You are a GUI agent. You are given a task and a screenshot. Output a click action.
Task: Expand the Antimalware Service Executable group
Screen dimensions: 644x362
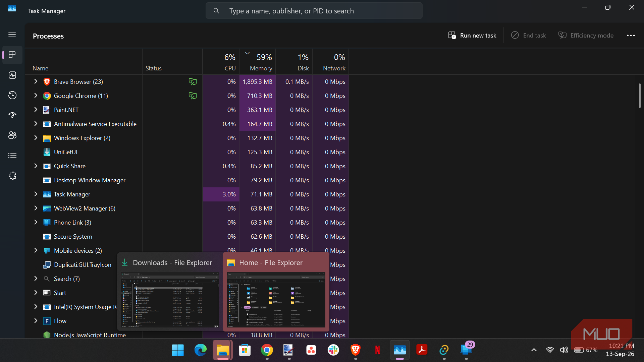coord(36,124)
